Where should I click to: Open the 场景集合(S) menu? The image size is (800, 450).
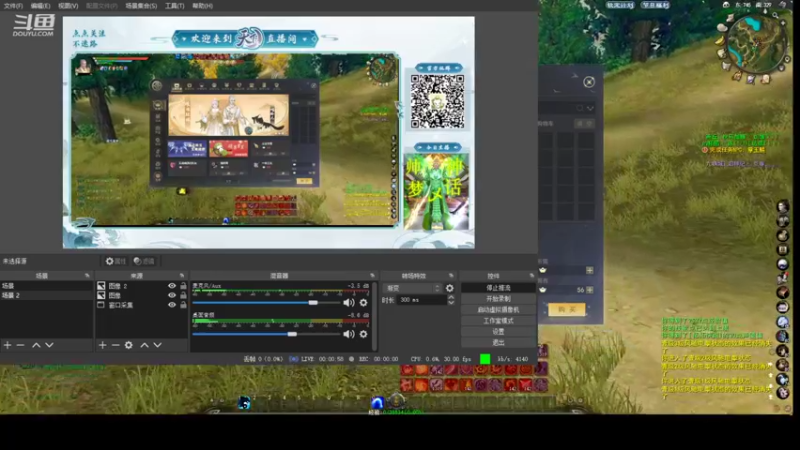tap(141, 6)
